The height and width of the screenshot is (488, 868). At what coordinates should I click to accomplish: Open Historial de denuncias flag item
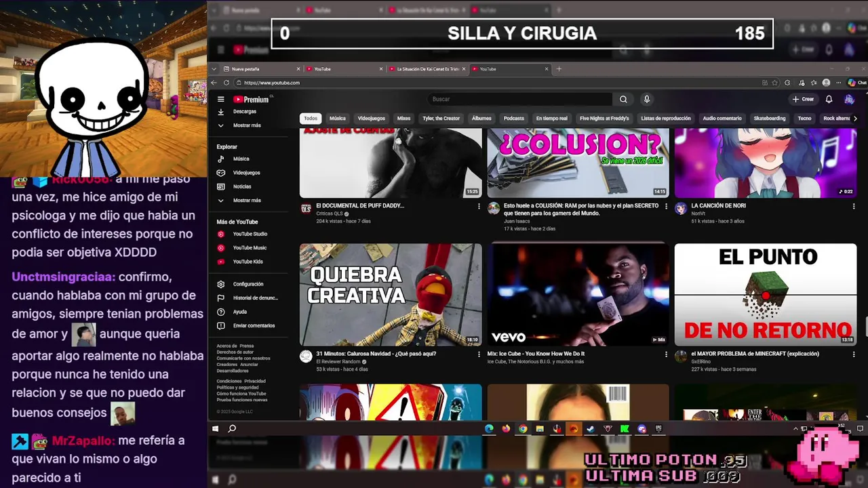point(248,298)
